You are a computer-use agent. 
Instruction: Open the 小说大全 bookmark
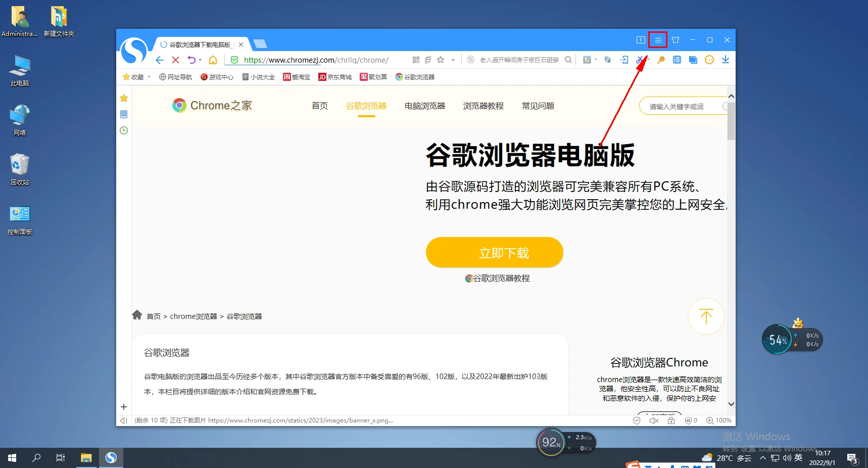(258, 77)
